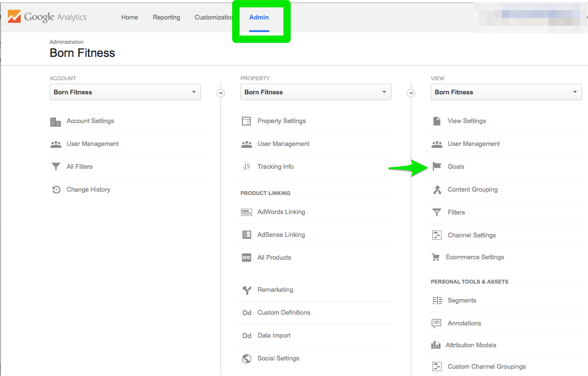Open Account Settings link

91,121
